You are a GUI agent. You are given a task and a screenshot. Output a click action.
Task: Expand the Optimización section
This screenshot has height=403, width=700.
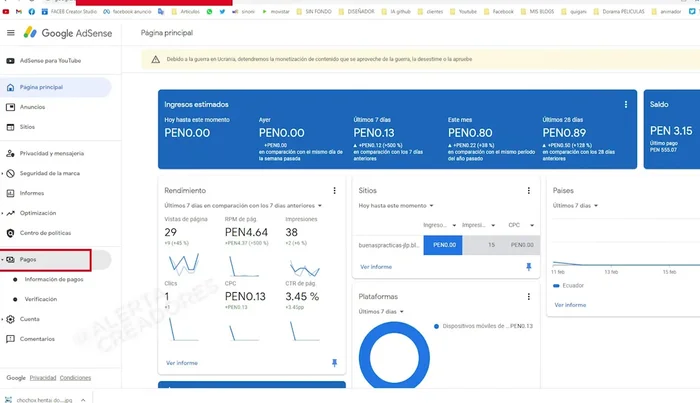pos(2,213)
